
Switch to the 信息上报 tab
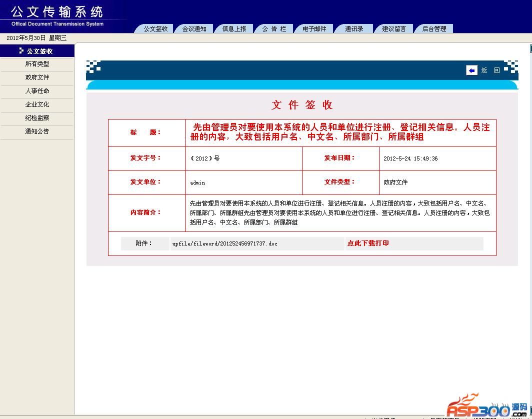point(234,29)
